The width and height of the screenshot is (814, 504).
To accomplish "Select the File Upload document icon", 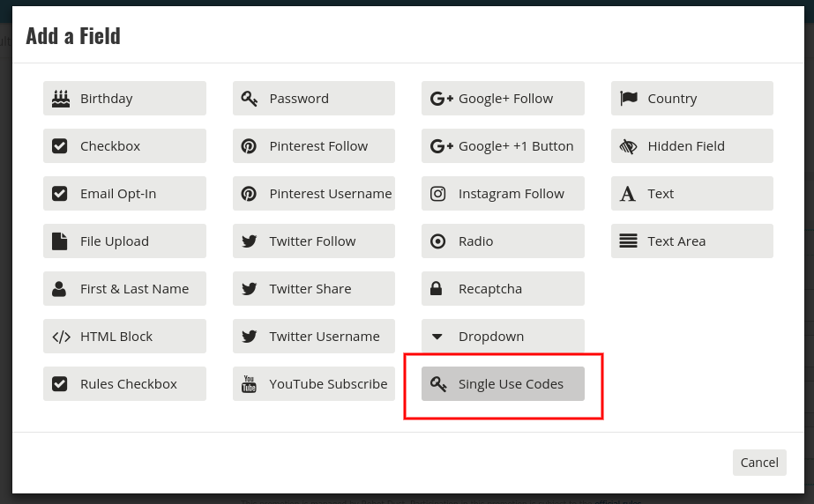I will click(x=60, y=241).
